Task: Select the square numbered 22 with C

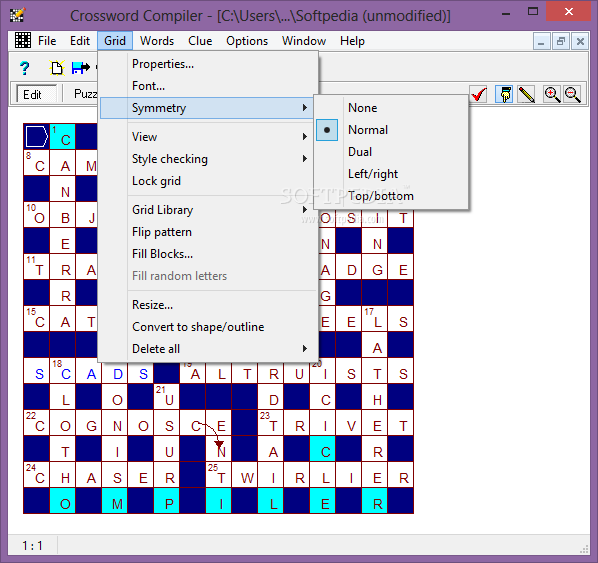Action: 37,423
